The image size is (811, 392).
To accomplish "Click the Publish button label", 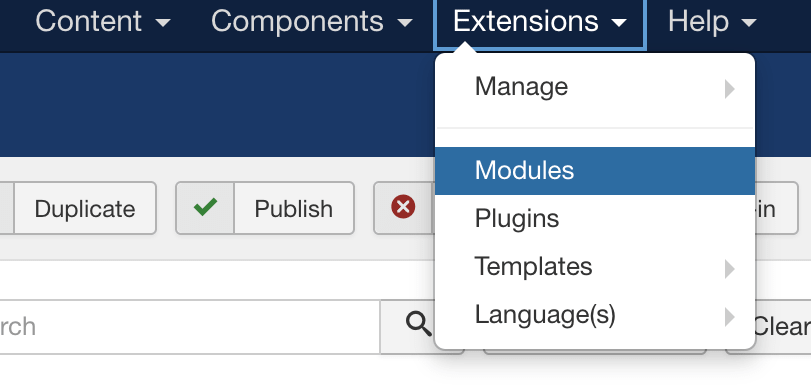I will pyautogui.click(x=293, y=209).
